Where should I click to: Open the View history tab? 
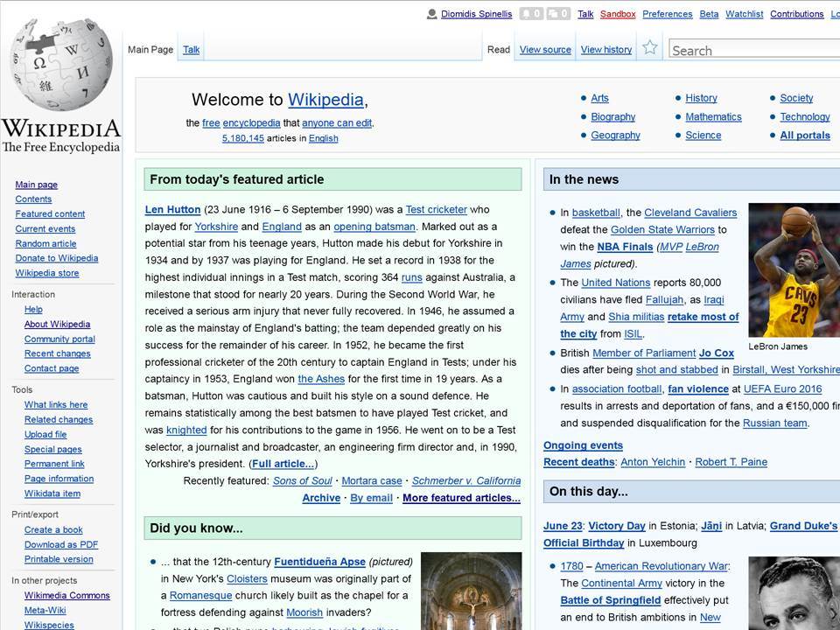pyautogui.click(x=606, y=49)
